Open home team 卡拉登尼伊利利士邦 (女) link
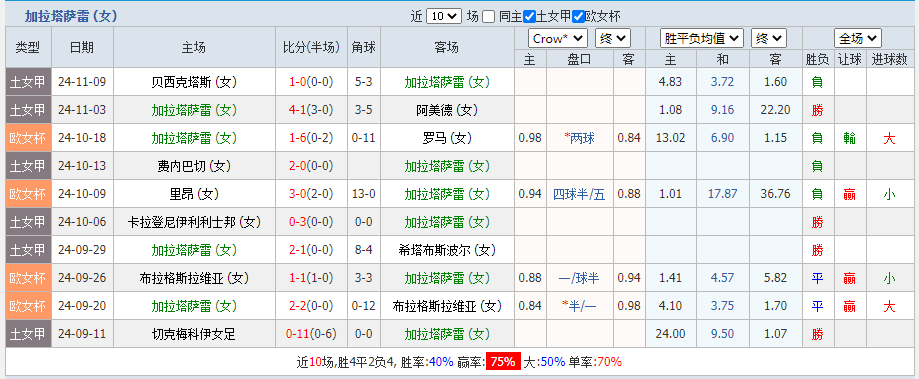The width and height of the screenshot is (919, 379). pyautogui.click(x=194, y=222)
